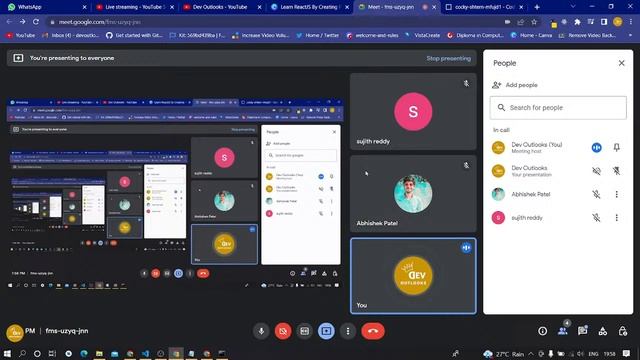Open Chrome three-dot menu
The width and height of the screenshot is (640, 360).
pyautogui.click(x=631, y=22)
